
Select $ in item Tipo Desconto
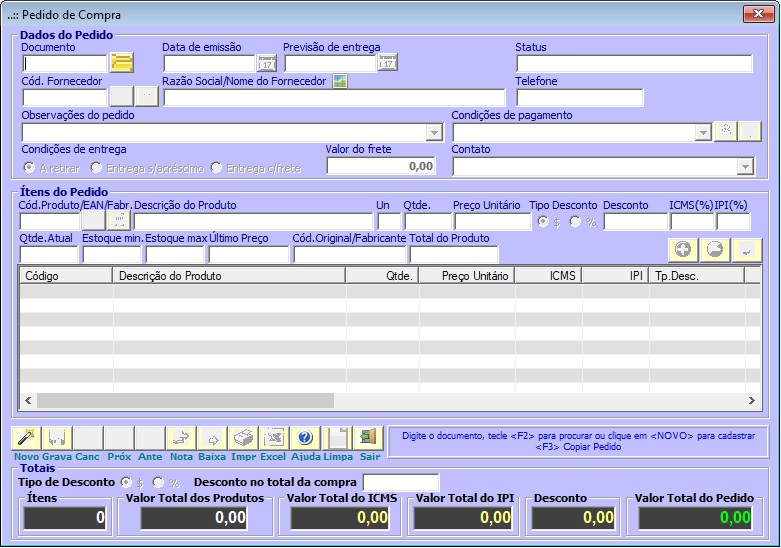pyautogui.click(x=543, y=221)
